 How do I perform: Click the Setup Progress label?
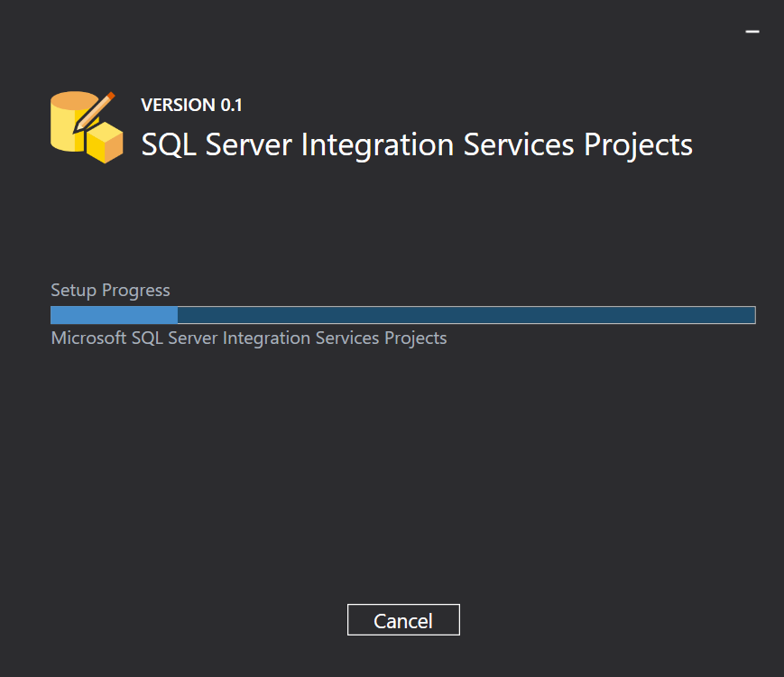coord(110,291)
